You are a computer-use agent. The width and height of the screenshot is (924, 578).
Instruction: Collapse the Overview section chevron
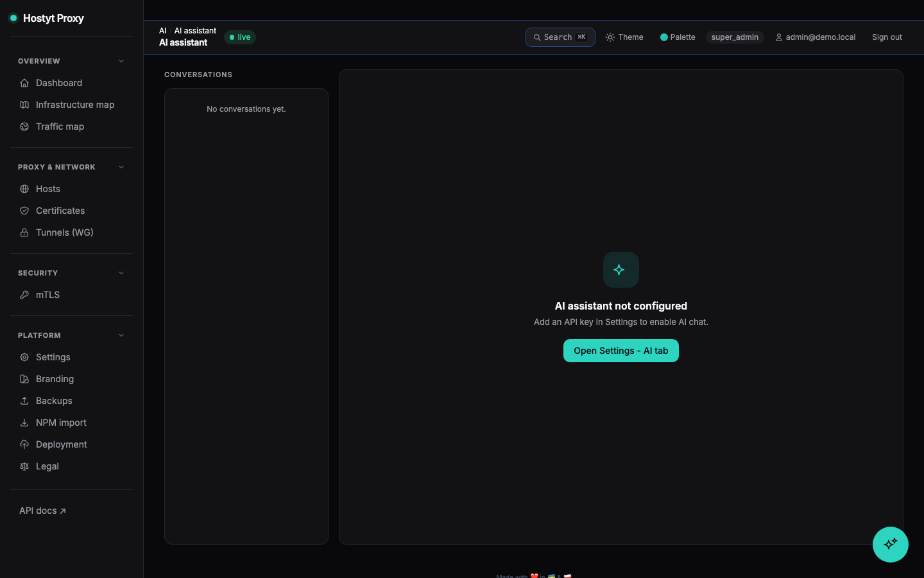point(121,61)
